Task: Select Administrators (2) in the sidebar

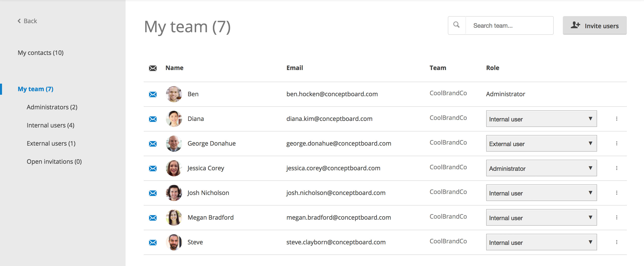Action: point(52,107)
